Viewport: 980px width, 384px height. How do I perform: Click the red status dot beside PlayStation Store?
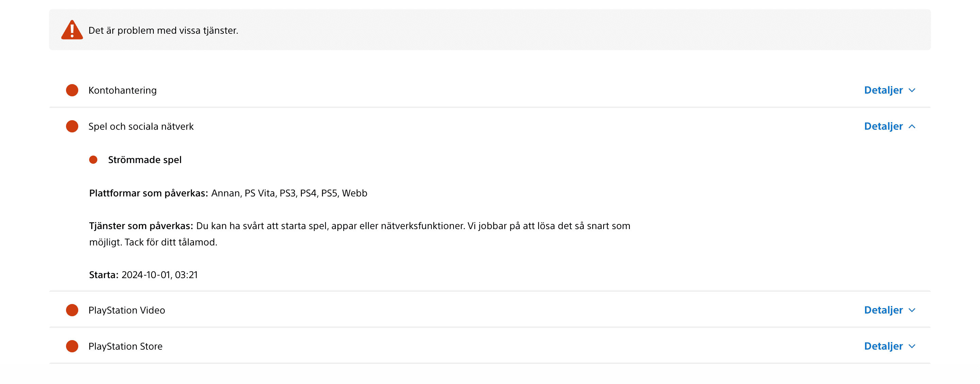click(72, 346)
